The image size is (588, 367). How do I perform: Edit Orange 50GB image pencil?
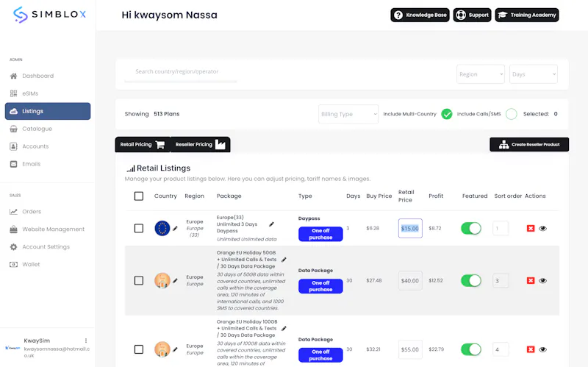[x=175, y=281]
